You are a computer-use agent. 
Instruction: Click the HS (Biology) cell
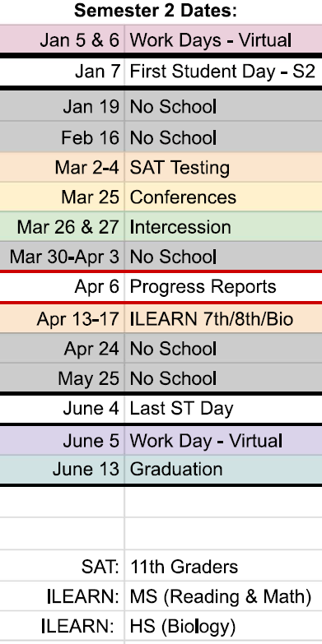point(223,626)
